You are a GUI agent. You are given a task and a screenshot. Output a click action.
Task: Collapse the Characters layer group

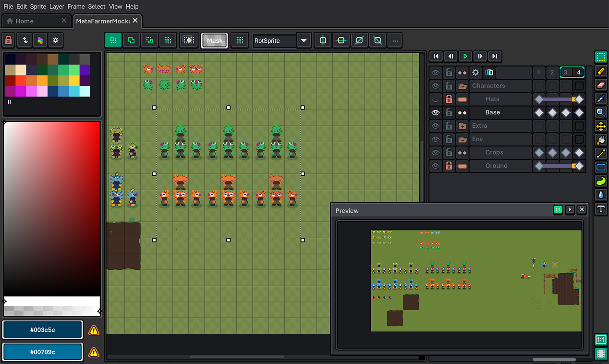tap(463, 86)
